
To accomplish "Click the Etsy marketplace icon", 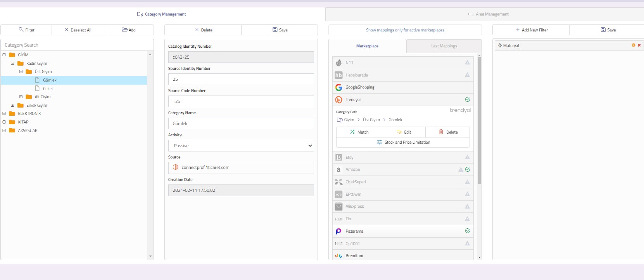I will [x=338, y=157].
